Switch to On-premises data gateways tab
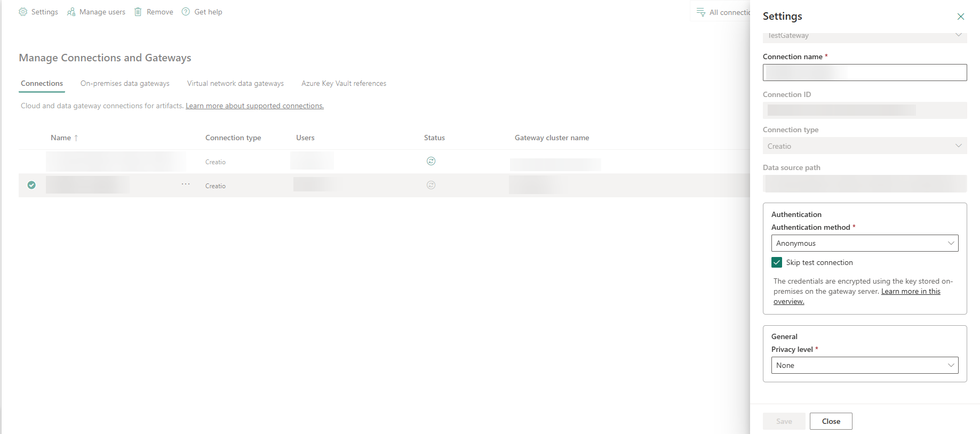This screenshot has width=980, height=434. 125,84
